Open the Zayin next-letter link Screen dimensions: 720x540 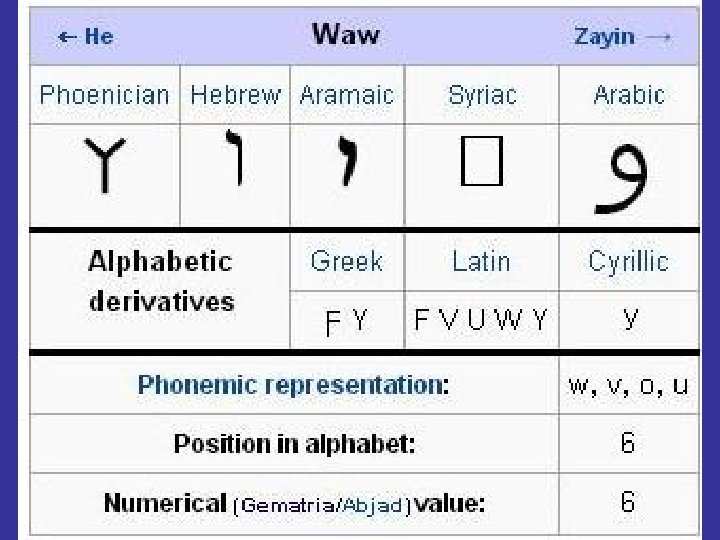point(620,37)
